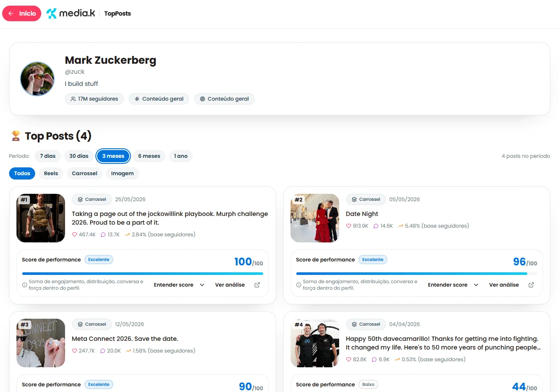Click the trophy icon beside Top Posts
This screenshot has width=559, height=392.
(x=16, y=136)
